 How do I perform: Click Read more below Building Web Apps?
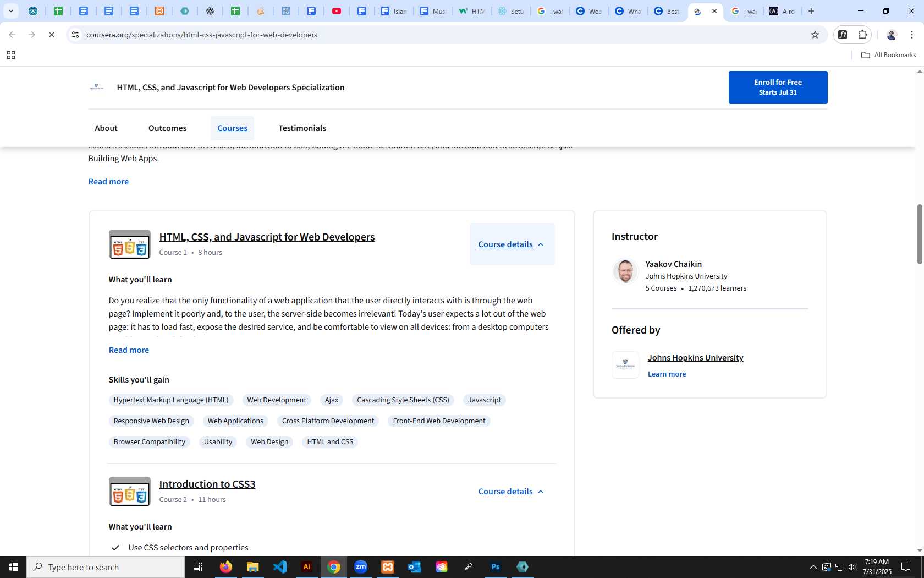(108, 182)
